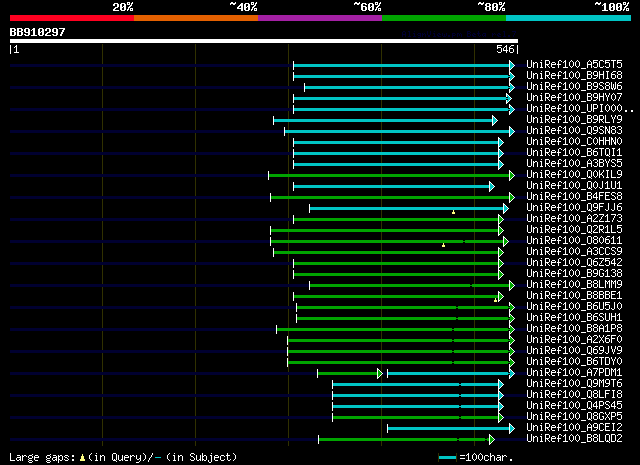Click the arrowhead ending the B8LQD2 alignment
The image size is (640, 465).
[x=491, y=440]
